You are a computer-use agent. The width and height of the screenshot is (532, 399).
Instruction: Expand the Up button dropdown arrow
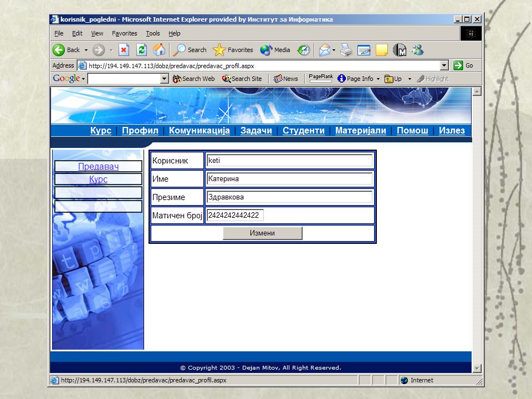[x=410, y=79]
